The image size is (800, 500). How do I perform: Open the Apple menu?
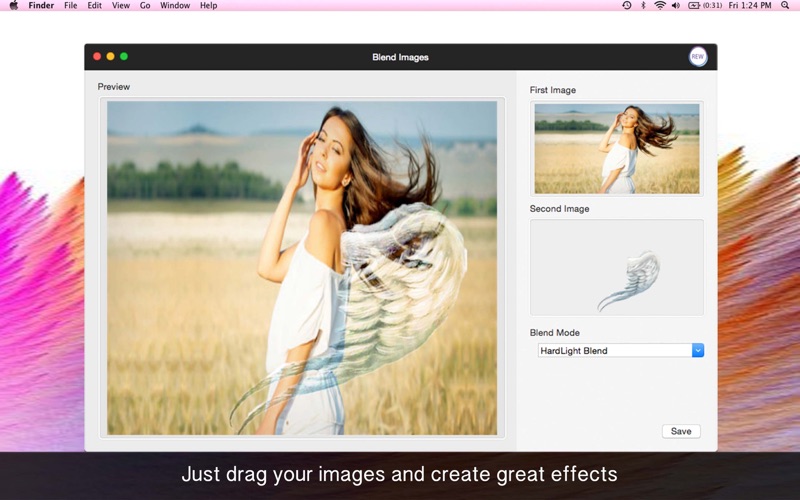click(x=14, y=6)
